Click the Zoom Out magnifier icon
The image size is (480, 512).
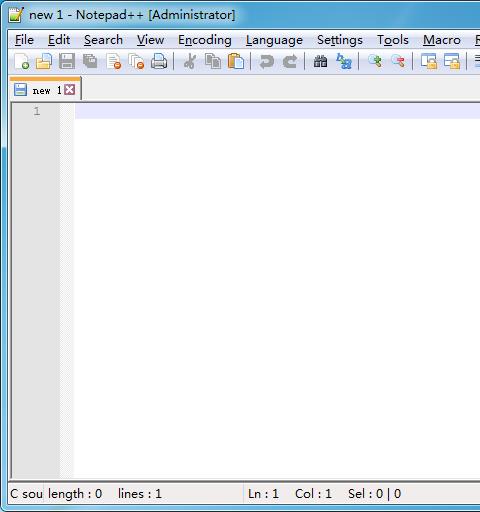tap(398, 61)
